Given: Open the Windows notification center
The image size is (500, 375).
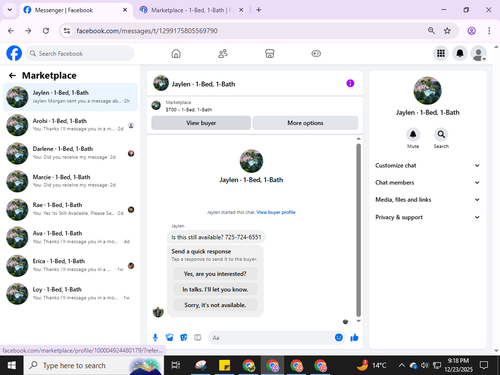Looking at the screenshot, I should tap(484, 365).
